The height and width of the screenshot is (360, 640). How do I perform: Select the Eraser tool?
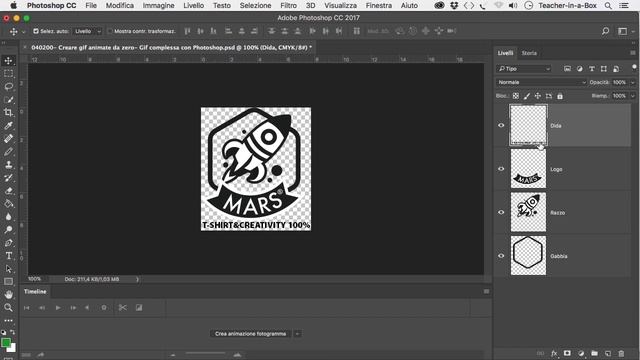(x=8, y=191)
